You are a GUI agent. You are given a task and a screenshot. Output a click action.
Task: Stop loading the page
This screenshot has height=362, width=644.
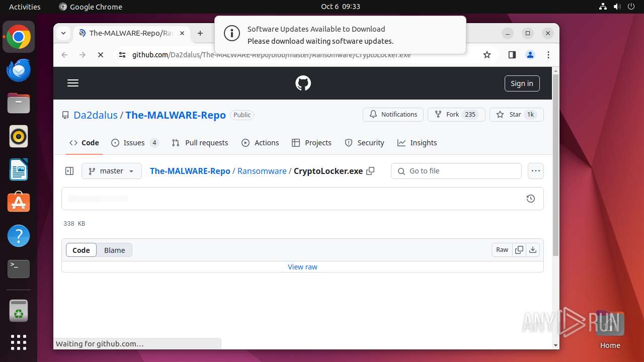(x=101, y=55)
